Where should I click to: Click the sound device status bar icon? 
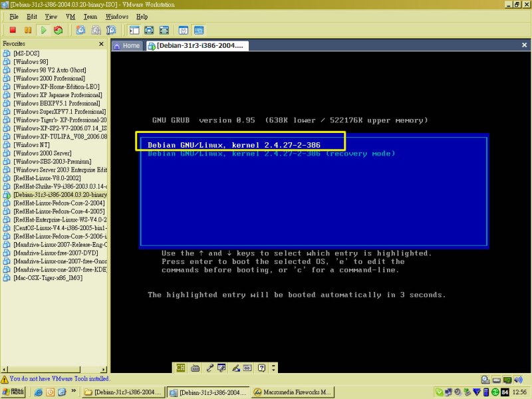coord(519,380)
